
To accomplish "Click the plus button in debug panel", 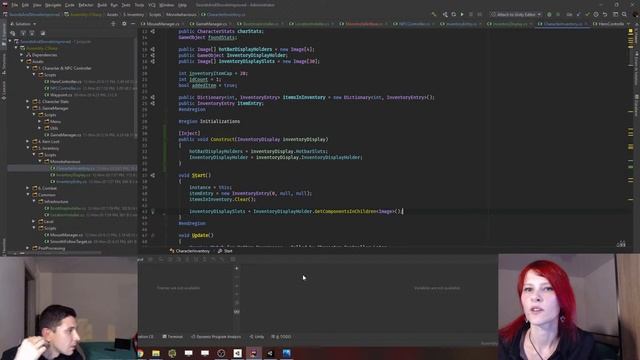I will click(x=237, y=268).
